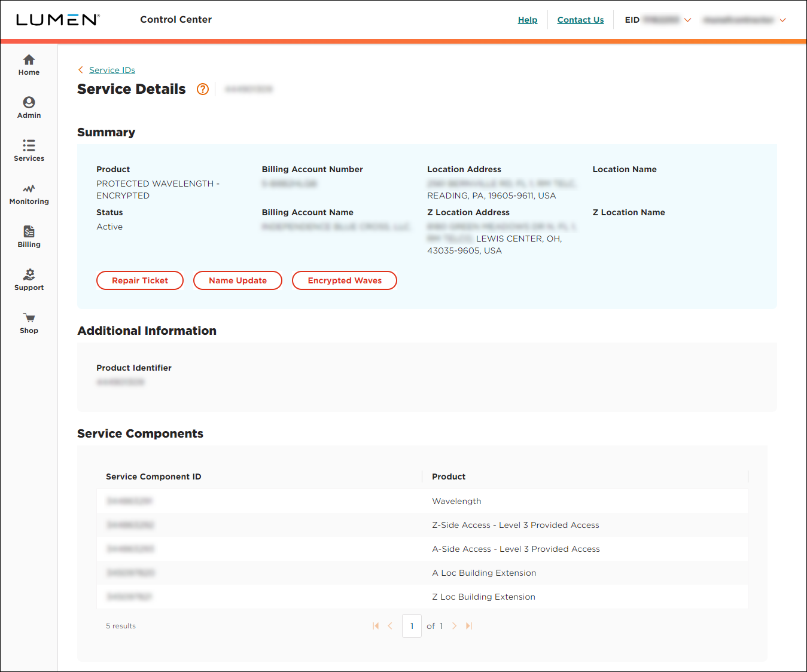Open Encrypted Waves settings
This screenshot has height=672, width=807.
[x=344, y=280]
